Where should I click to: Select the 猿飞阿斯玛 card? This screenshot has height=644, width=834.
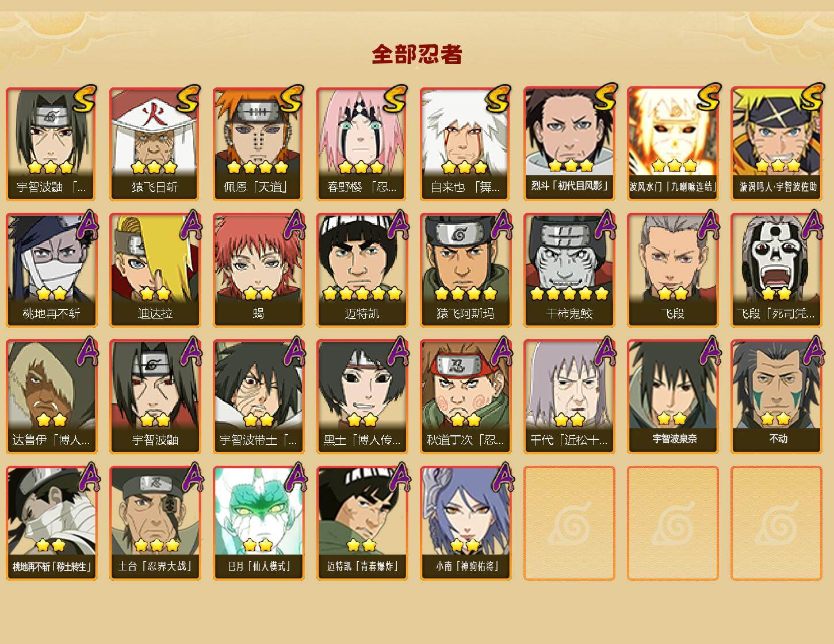(x=466, y=270)
